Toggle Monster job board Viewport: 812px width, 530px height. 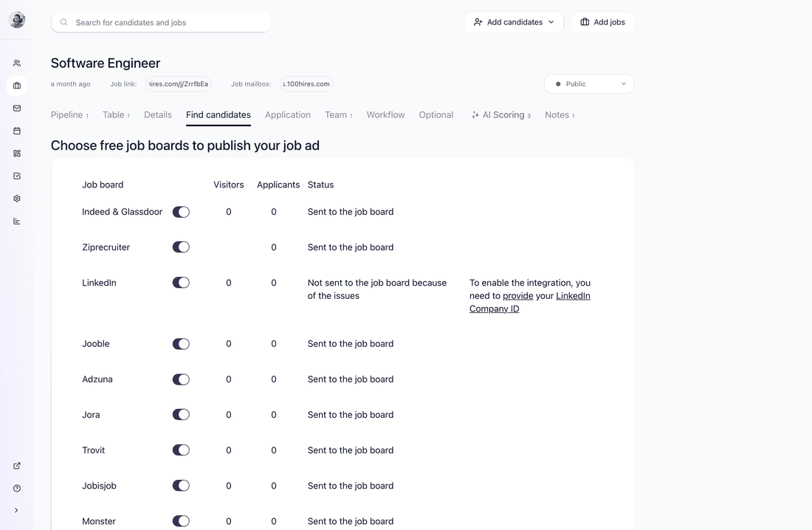coord(182,521)
